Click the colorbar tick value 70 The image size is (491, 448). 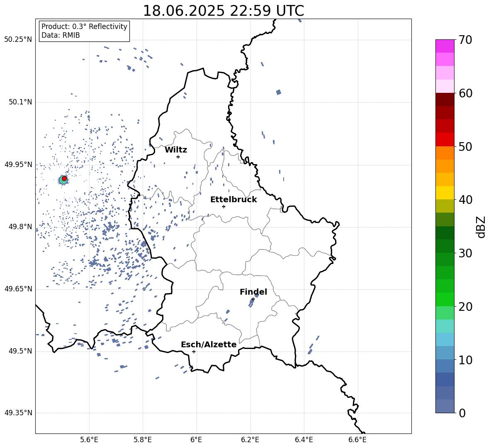[465, 40]
